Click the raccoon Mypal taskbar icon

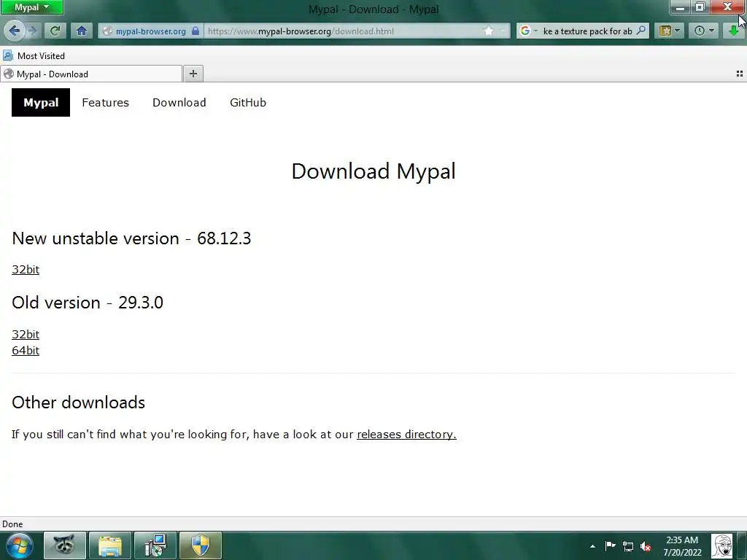(x=65, y=545)
